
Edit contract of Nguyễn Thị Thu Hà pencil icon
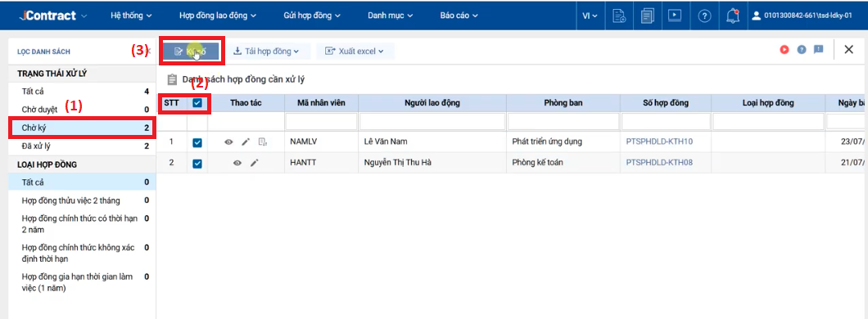coord(254,163)
